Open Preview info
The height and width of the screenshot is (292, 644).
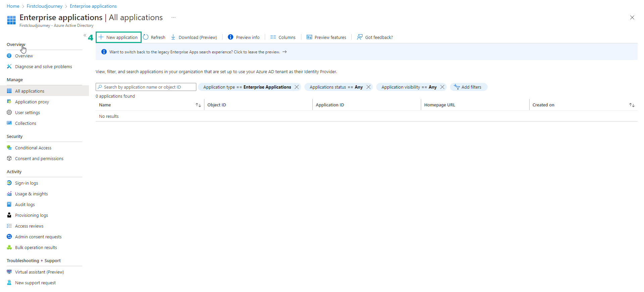pos(244,37)
